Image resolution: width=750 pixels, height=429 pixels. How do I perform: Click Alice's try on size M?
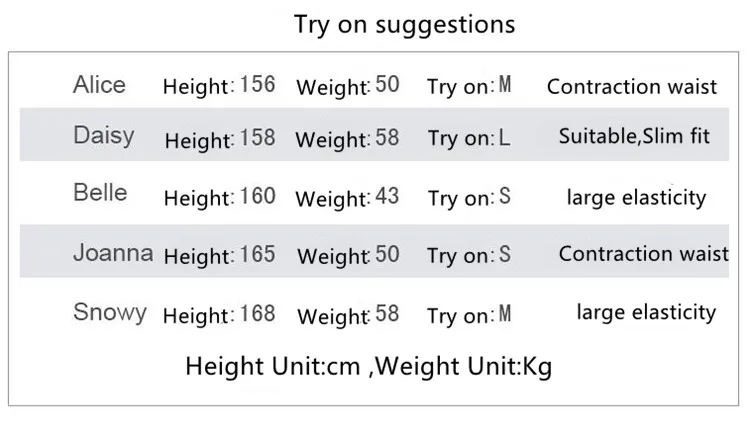505,85
